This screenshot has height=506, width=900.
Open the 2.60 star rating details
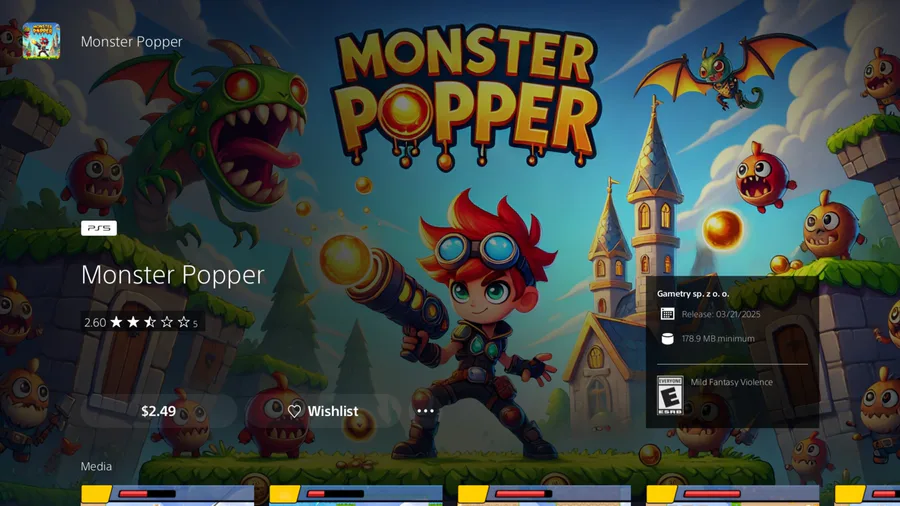141,322
